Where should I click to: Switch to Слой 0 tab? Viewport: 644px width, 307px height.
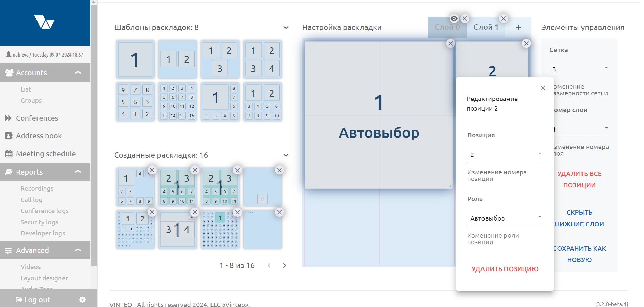pyautogui.click(x=447, y=27)
